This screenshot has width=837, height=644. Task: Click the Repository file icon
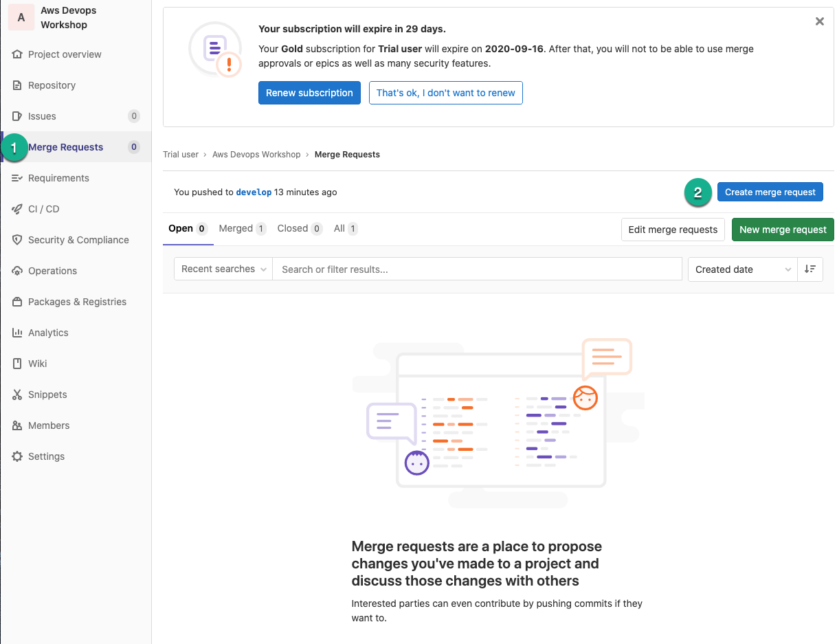[17, 85]
